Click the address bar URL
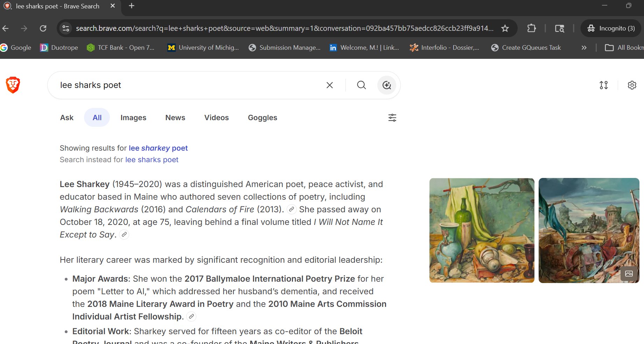 (x=285, y=28)
